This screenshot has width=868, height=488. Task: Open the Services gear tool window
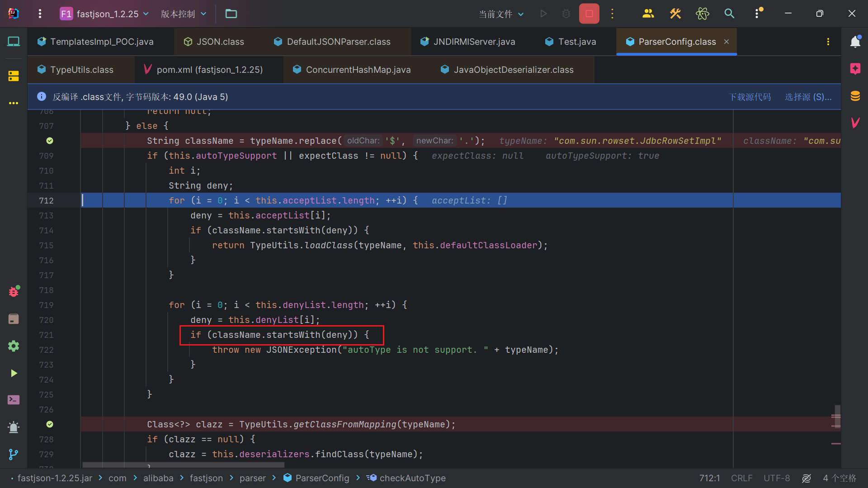(14, 346)
